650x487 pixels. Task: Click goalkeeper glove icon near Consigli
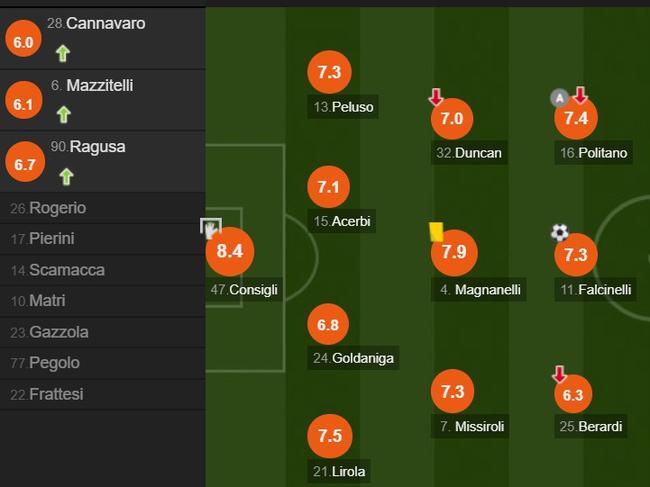pyautogui.click(x=210, y=227)
